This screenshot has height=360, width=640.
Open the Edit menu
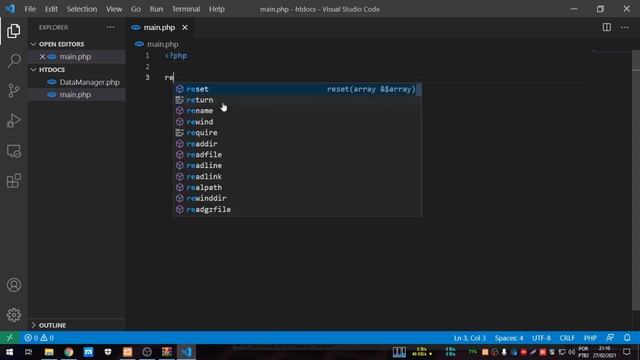tap(51, 9)
